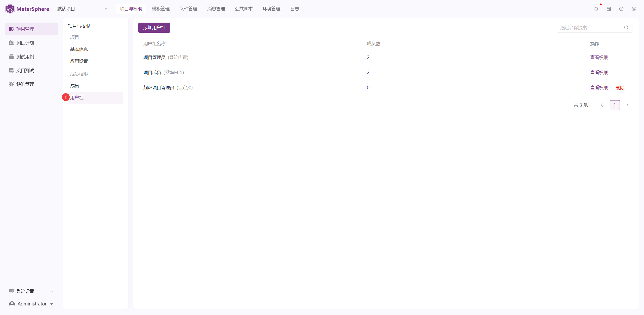This screenshot has height=315, width=644.
Task: View permissions for 项目成员 row
Action: point(599,73)
